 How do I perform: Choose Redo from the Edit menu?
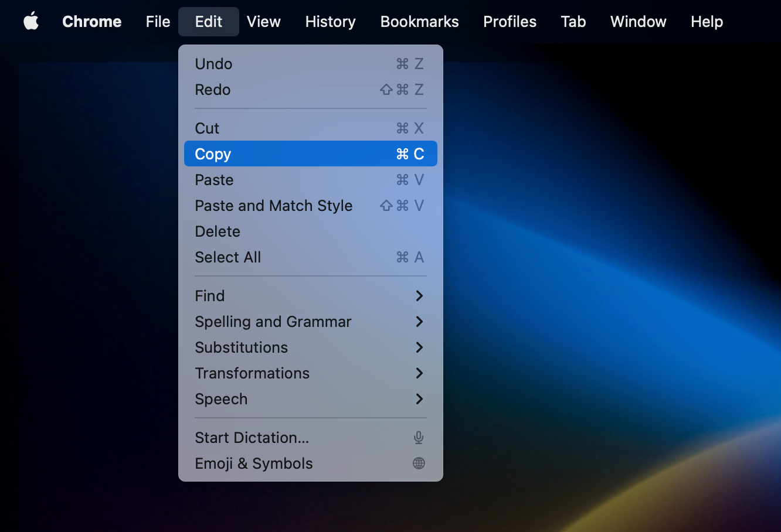311,90
